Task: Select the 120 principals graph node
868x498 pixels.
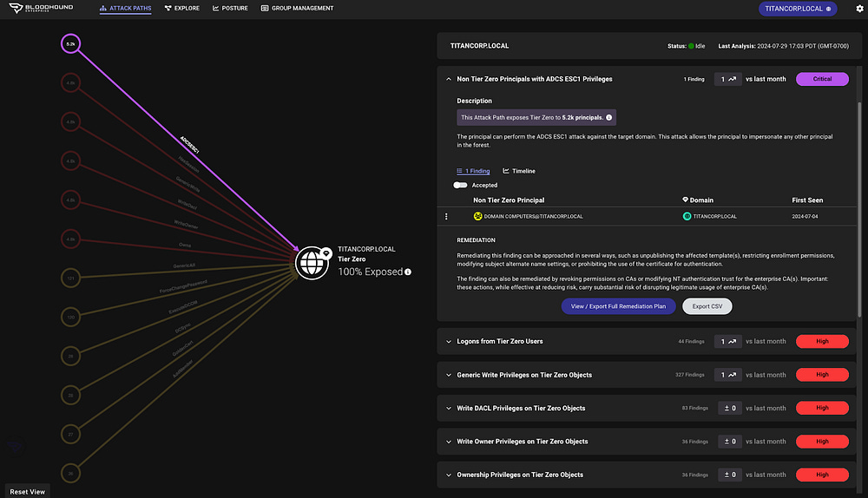Action: click(71, 317)
